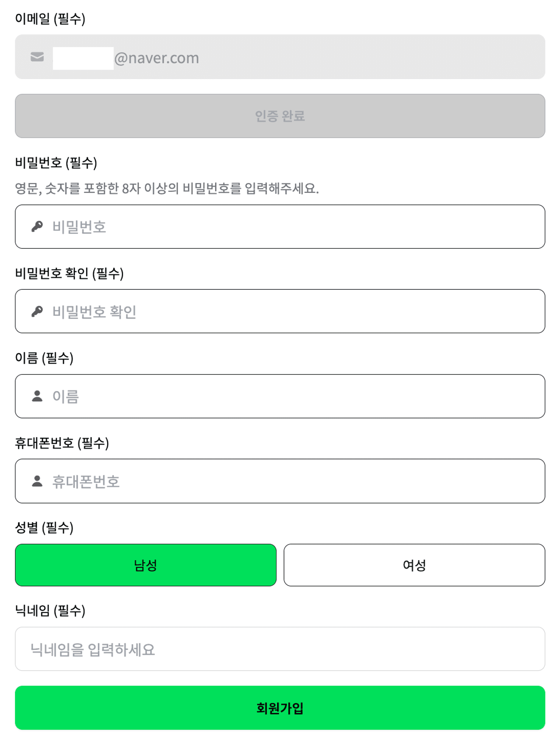Click the 닉네임 (필수) label
The image size is (560, 745).
[x=50, y=610]
